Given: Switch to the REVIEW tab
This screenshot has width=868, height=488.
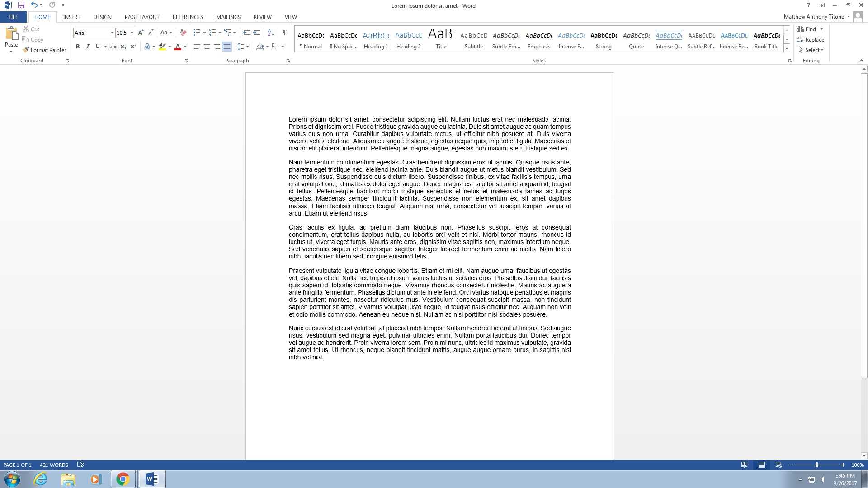Looking at the screenshot, I should pos(262,17).
